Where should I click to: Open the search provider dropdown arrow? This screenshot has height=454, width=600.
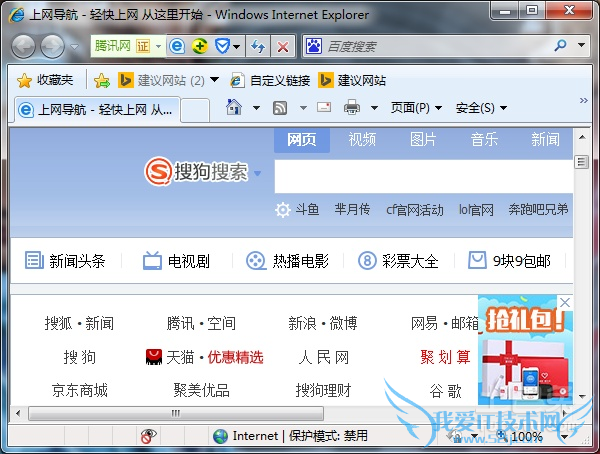[581, 46]
